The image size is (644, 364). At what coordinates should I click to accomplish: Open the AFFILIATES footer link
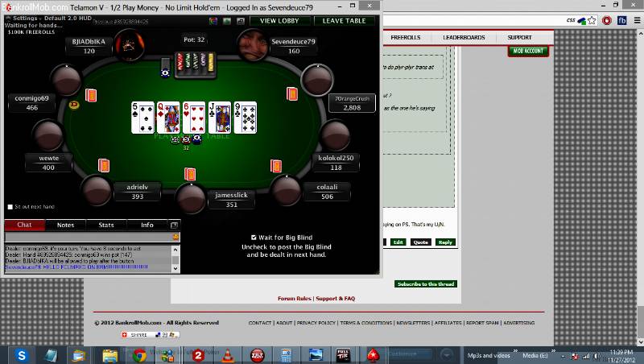pos(448,323)
